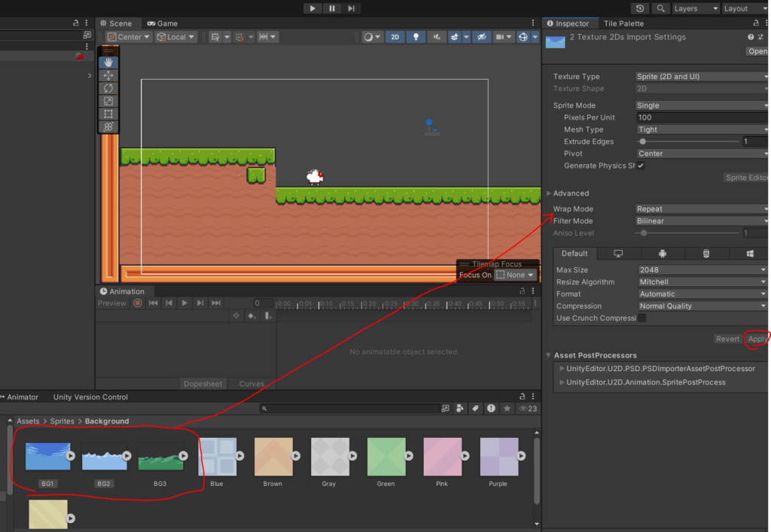The width and height of the screenshot is (771, 532).
Task: Click the animation record button
Action: point(138,303)
